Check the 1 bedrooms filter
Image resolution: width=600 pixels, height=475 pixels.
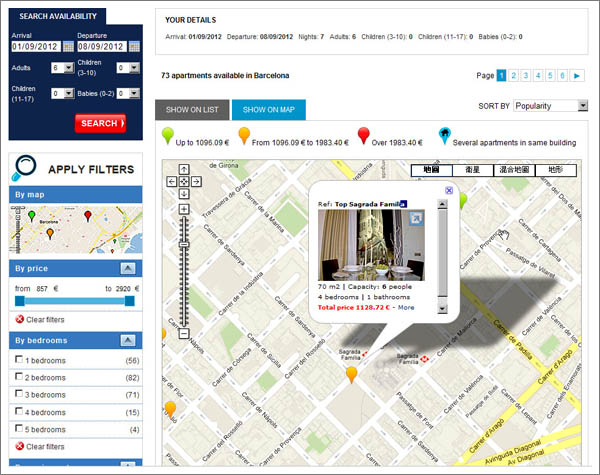tap(19, 359)
